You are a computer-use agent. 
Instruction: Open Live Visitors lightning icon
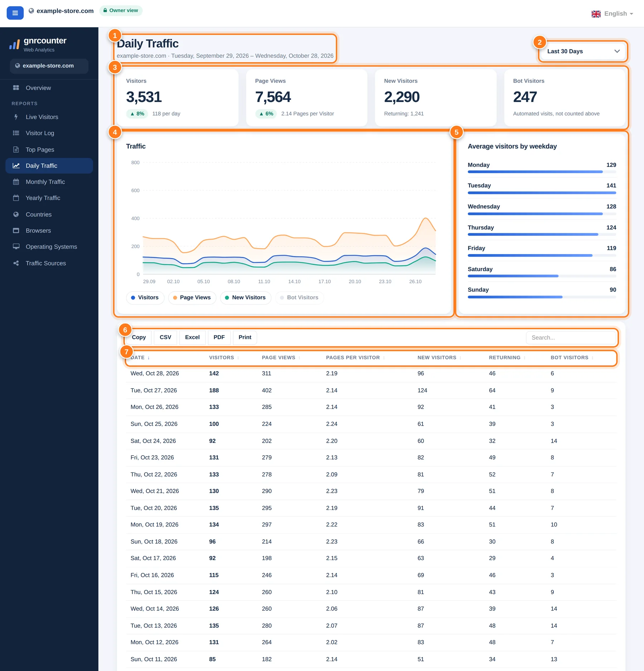coord(16,117)
